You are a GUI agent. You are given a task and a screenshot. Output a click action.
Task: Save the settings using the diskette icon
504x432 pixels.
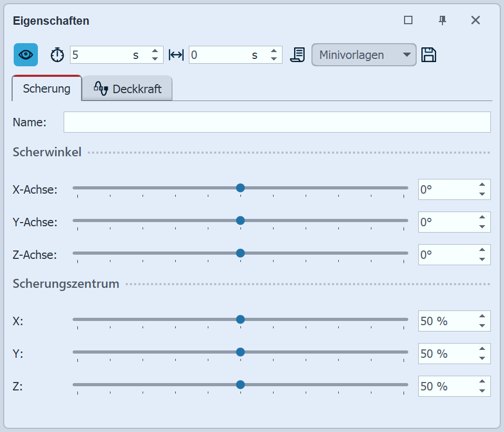click(429, 54)
